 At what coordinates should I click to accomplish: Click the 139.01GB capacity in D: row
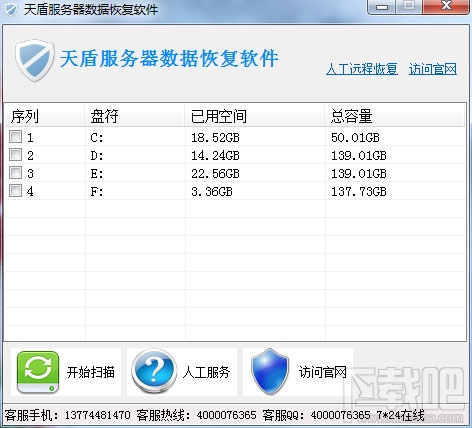click(x=359, y=155)
